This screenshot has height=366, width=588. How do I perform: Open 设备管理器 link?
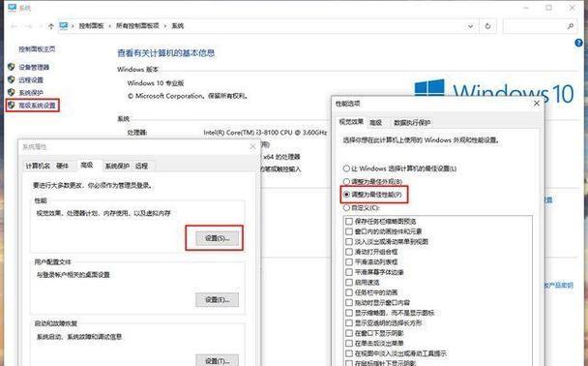click(x=34, y=67)
